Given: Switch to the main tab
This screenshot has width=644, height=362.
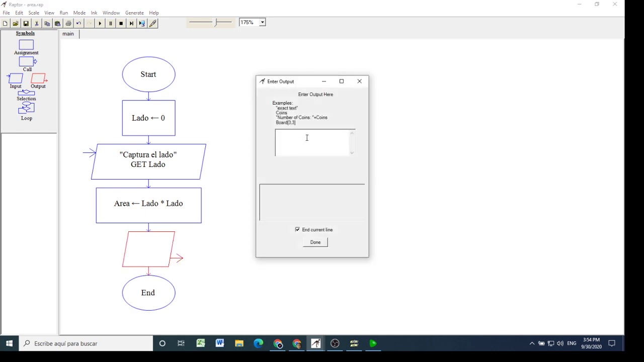Looking at the screenshot, I should coord(68,34).
